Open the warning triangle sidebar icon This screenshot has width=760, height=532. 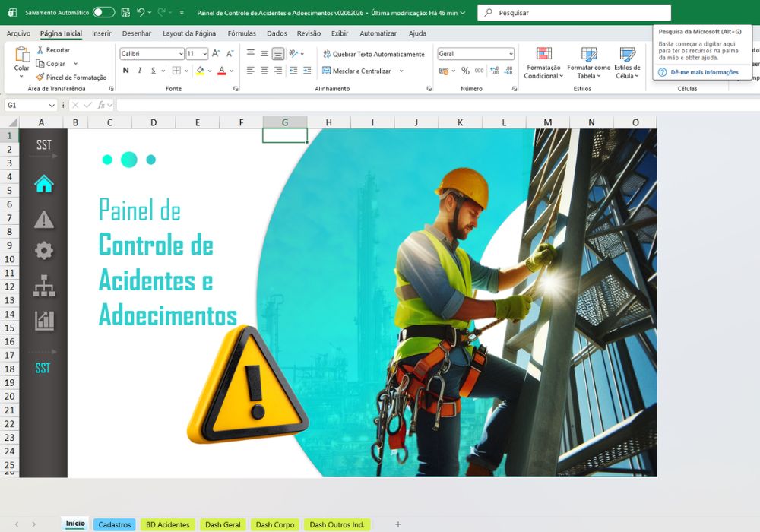44,220
